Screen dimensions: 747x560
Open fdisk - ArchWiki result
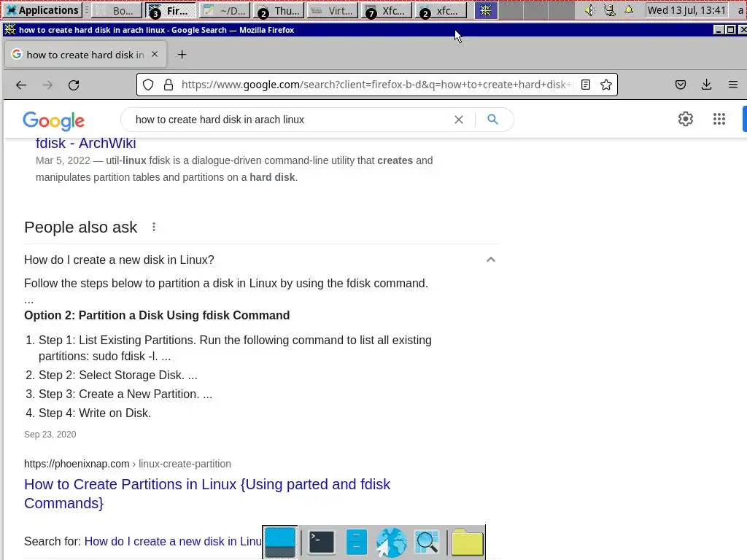click(x=86, y=144)
